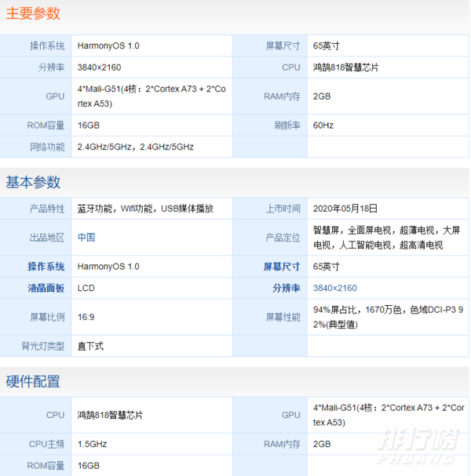Viewport: 471px width, 476px height.
Task: Click HarmonyOS 1.0 under 基本参数
Action: [108, 267]
